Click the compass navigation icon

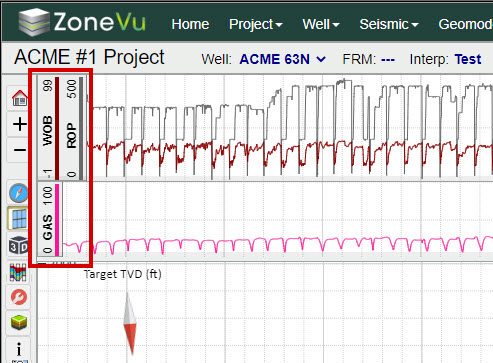click(19, 193)
